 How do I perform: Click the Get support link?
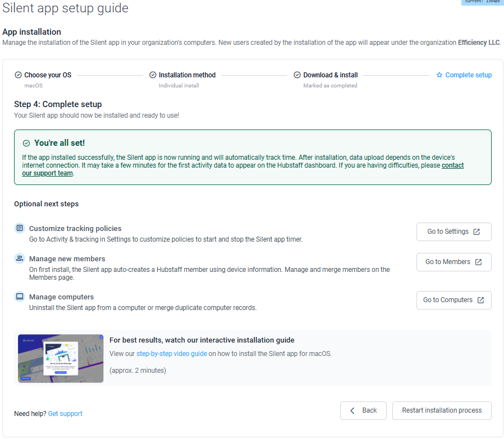point(65,414)
